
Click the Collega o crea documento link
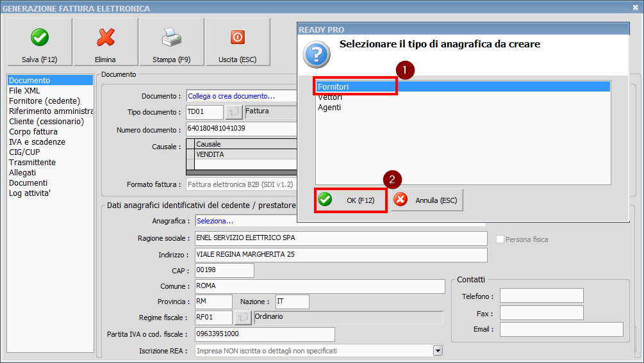[231, 96]
